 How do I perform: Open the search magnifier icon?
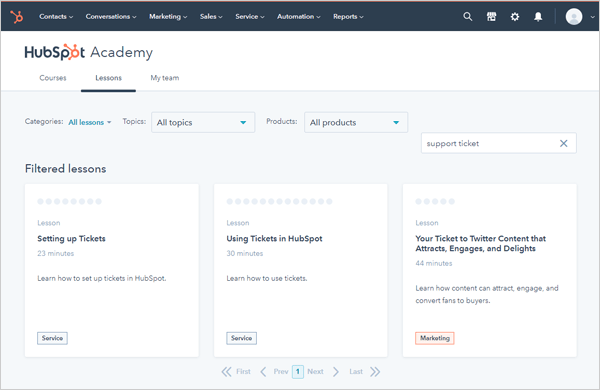pyautogui.click(x=468, y=16)
